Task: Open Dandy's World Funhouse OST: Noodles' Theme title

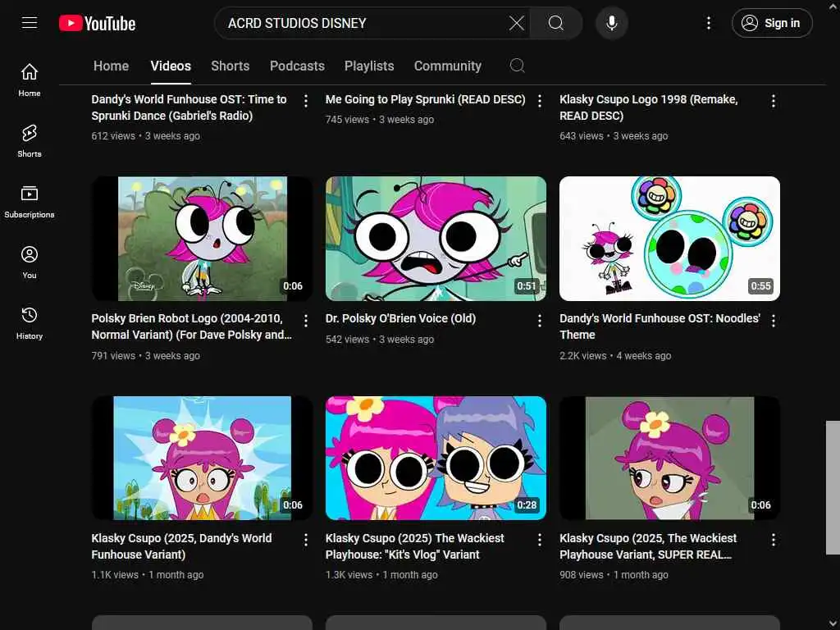Action: (x=660, y=326)
